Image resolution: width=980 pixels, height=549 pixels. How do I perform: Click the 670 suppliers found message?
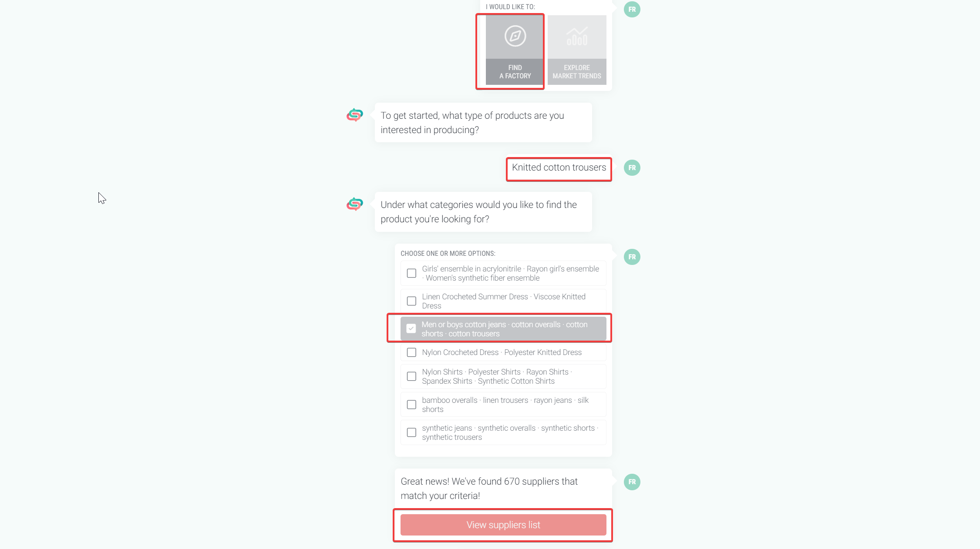[489, 489]
